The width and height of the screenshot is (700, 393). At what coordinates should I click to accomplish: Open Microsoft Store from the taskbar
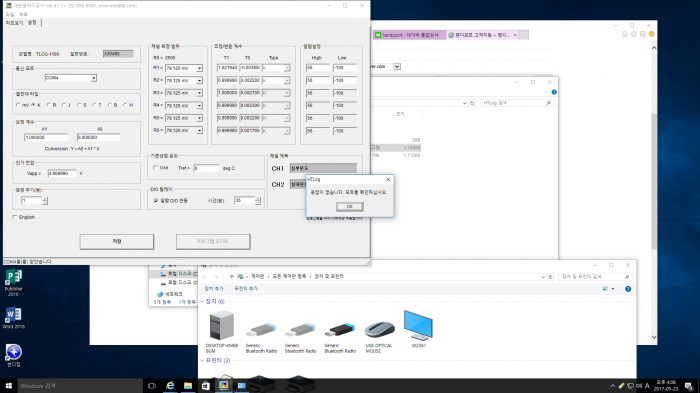(206, 385)
